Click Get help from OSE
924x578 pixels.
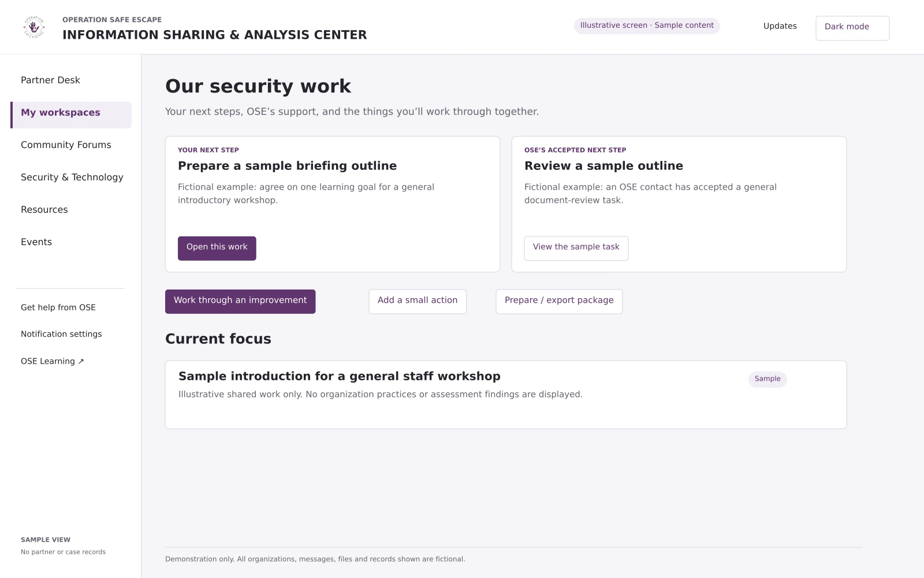[x=58, y=307]
